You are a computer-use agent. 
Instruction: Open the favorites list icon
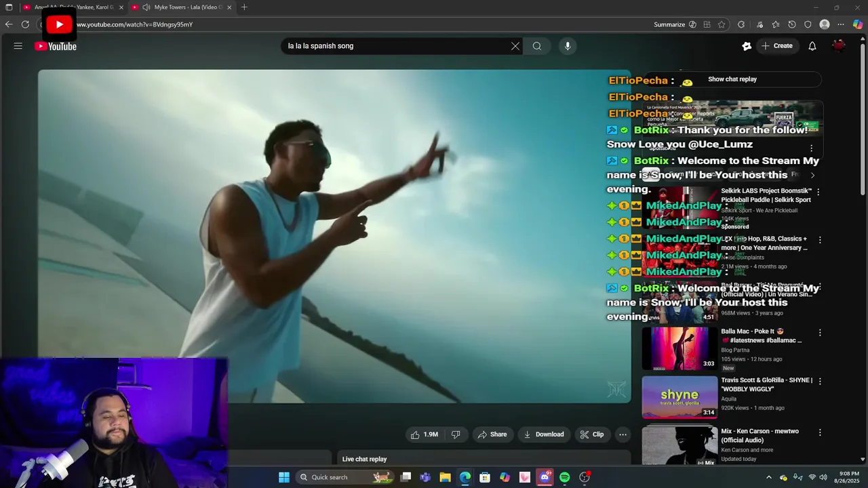[x=776, y=24]
